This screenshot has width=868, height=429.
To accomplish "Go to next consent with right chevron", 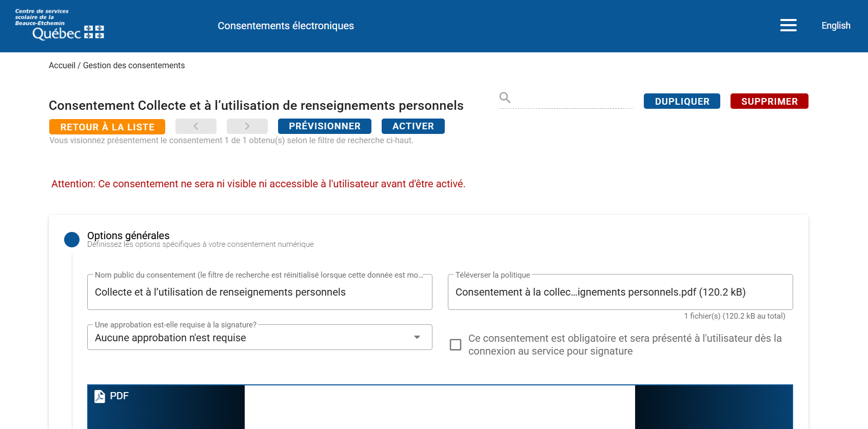I will point(247,126).
